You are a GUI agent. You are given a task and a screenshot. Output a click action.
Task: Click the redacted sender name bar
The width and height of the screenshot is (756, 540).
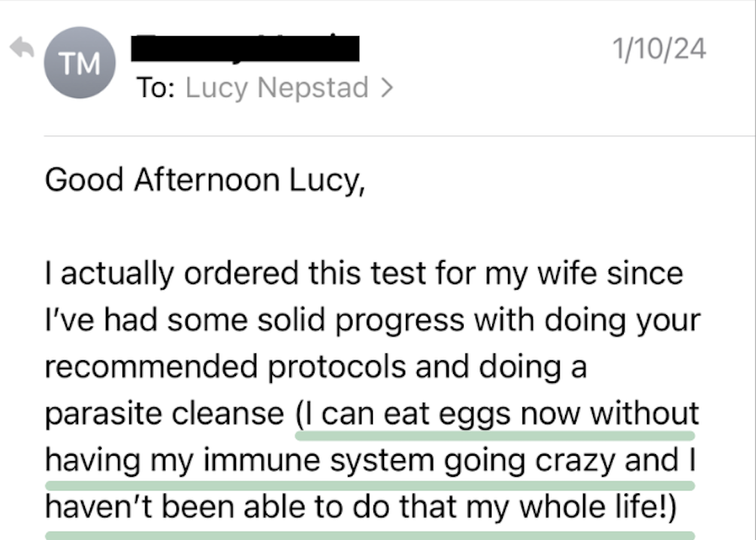[x=245, y=48]
